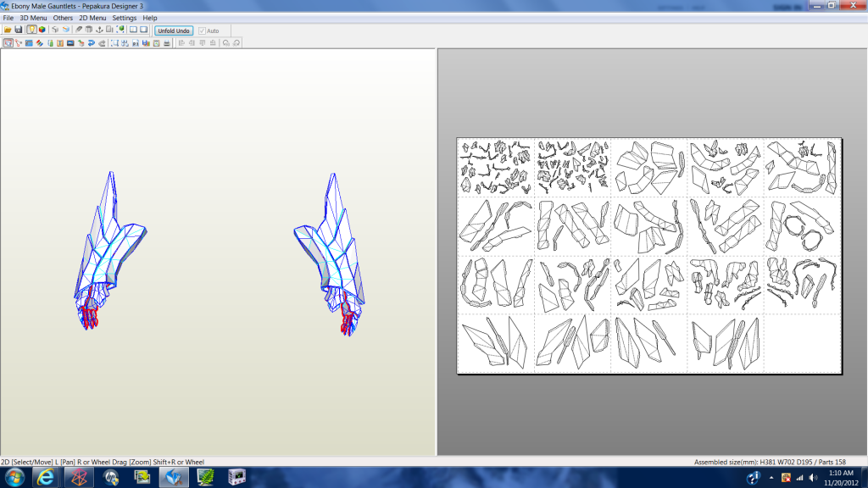Open the File menu
Screen dimensions: 868x488
(x=8, y=18)
